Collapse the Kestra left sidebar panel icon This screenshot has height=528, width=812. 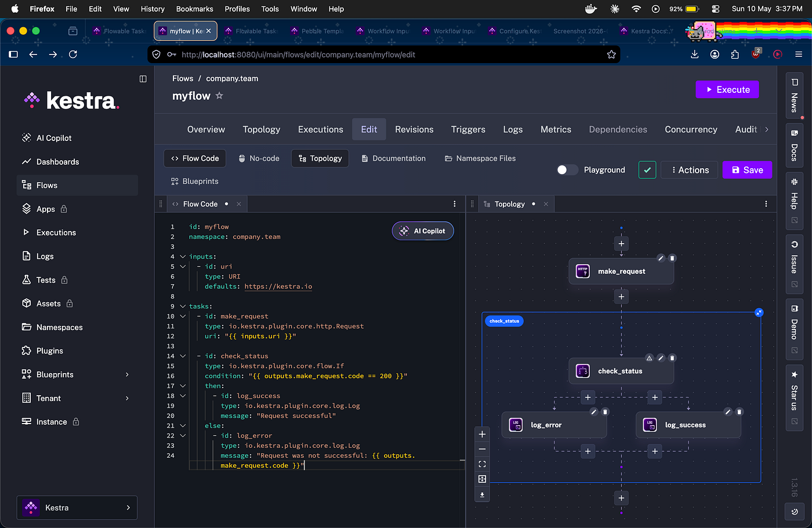tap(143, 79)
